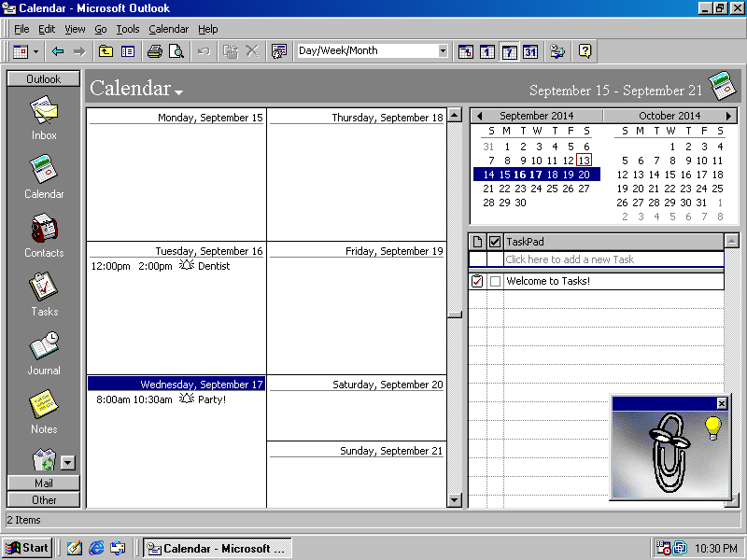Click the Windows Start button

click(x=27, y=548)
